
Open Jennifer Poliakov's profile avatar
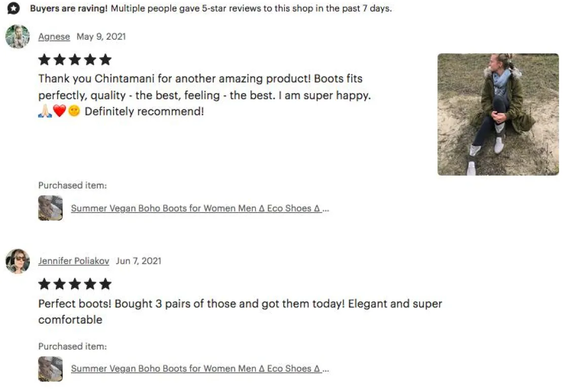tap(17, 261)
